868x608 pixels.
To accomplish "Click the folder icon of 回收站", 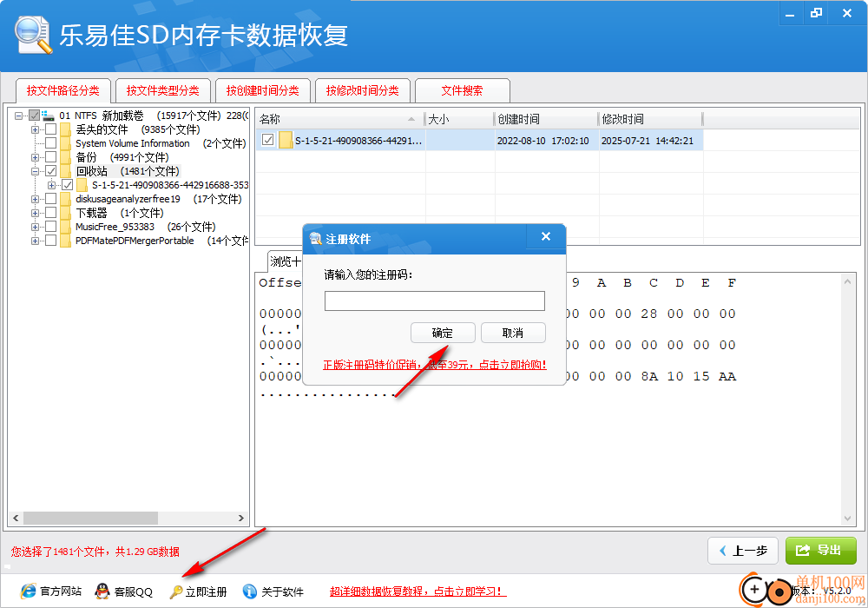I will [x=66, y=171].
